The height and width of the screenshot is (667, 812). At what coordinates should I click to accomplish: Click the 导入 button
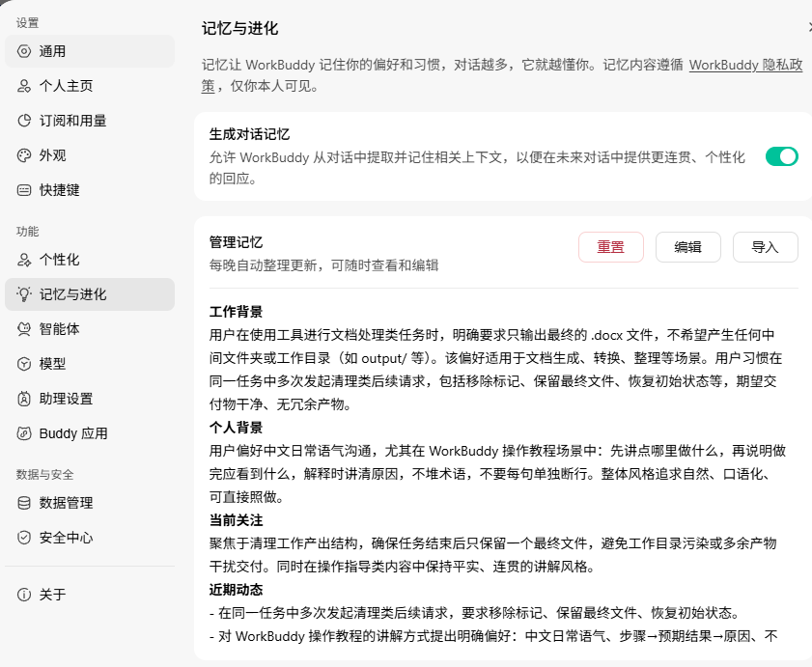(766, 247)
